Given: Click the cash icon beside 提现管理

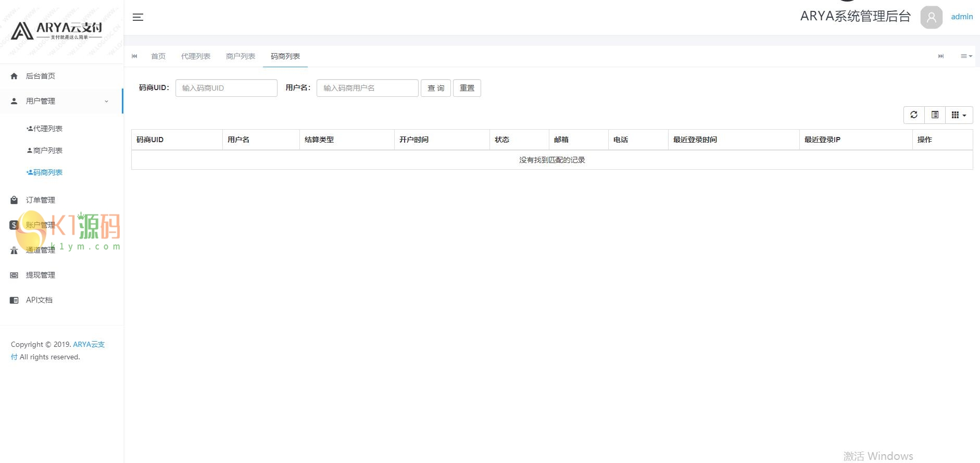Looking at the screenshot, I should 14,275.
